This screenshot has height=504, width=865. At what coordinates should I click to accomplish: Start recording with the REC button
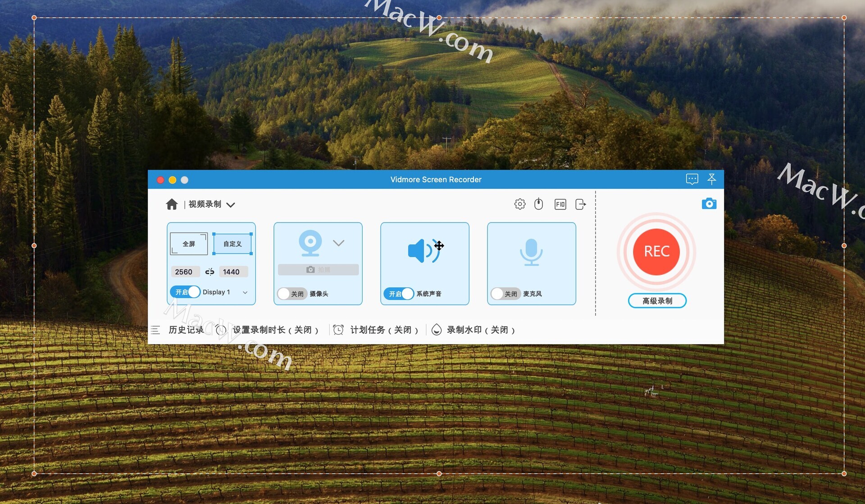(656, 251)
